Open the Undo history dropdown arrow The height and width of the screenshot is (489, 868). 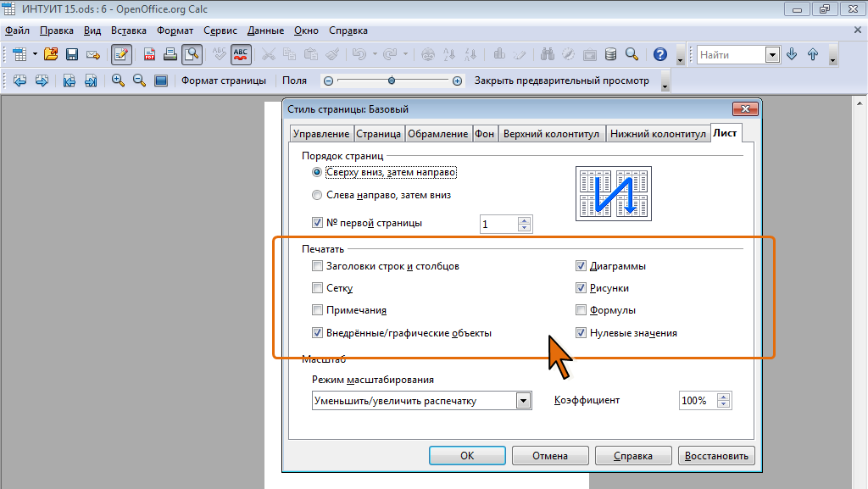pos(375,54)
